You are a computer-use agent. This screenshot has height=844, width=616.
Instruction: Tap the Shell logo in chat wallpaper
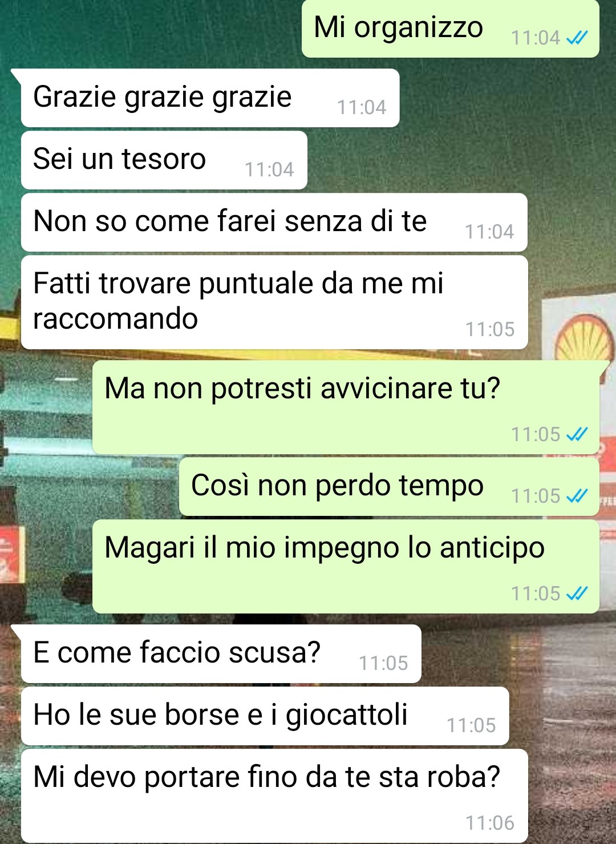585,338
